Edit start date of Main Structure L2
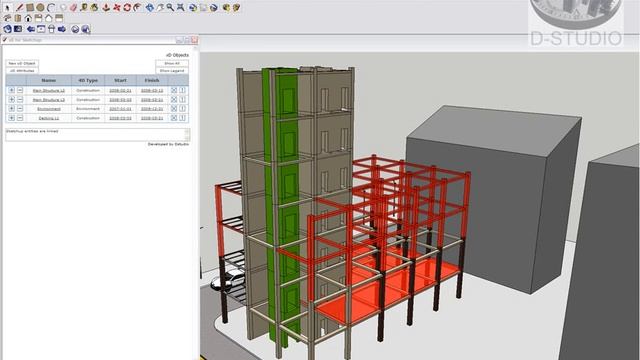This screenshot has height=360, width=640. (120, 90)
